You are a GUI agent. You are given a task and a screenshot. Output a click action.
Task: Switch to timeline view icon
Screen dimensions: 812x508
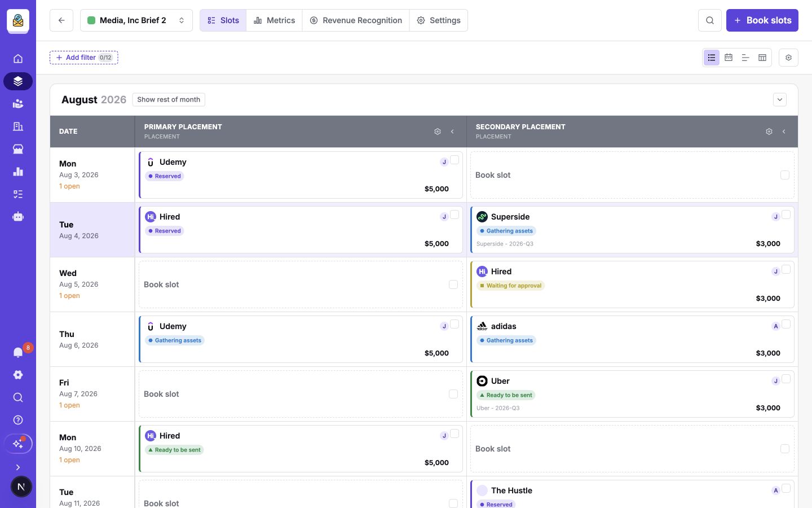[x=745, y=58]
